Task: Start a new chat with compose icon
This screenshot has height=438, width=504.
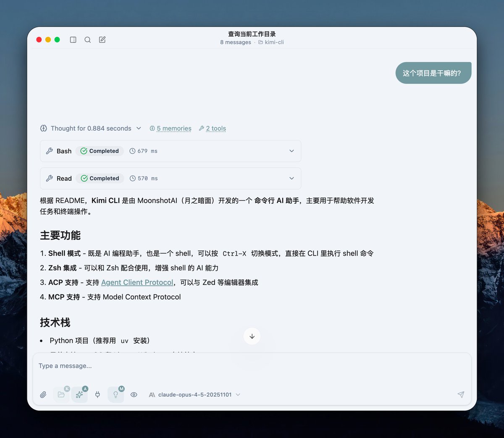Action: point(102,40)
